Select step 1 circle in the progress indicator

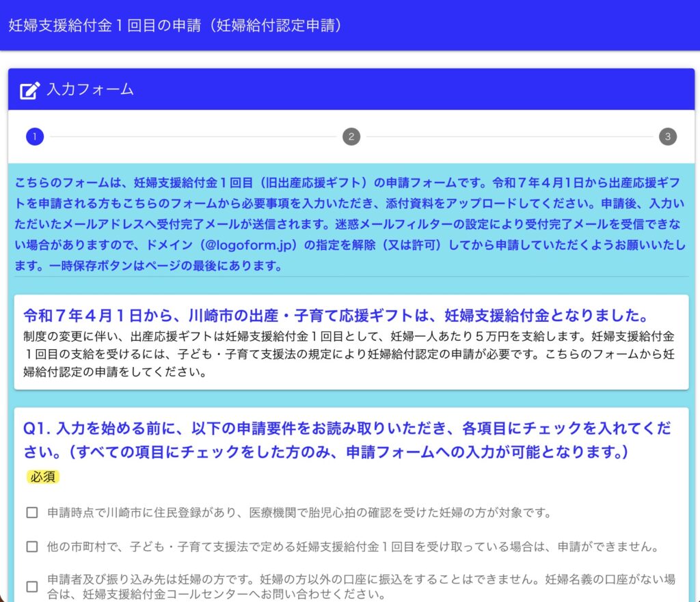35,137
